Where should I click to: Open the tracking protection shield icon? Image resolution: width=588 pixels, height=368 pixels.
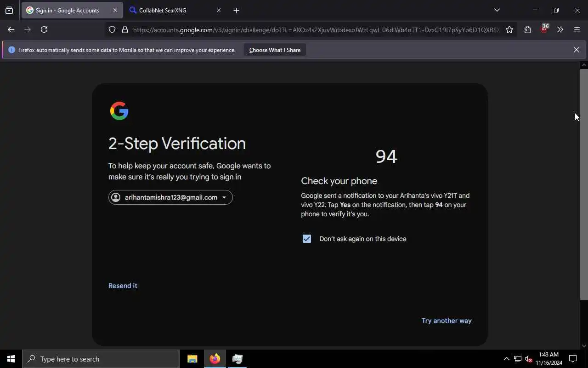coord(112,29)
